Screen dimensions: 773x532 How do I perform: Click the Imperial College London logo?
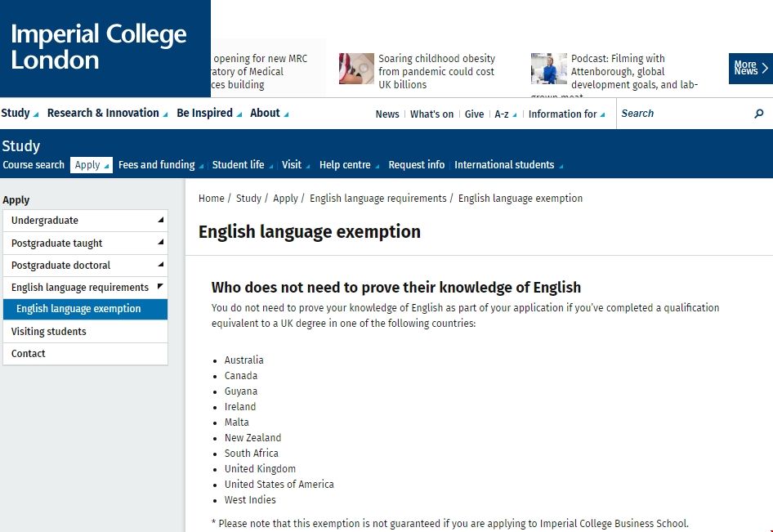click(x=99, y=47)
